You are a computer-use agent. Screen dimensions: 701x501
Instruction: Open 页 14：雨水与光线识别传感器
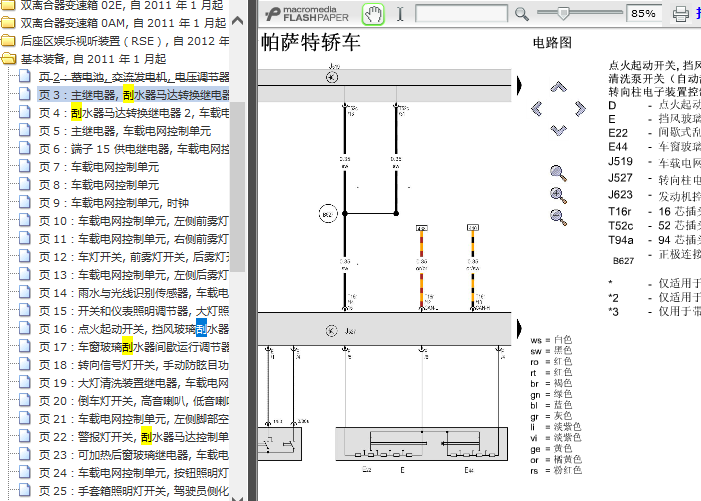(x=134, y=293)
